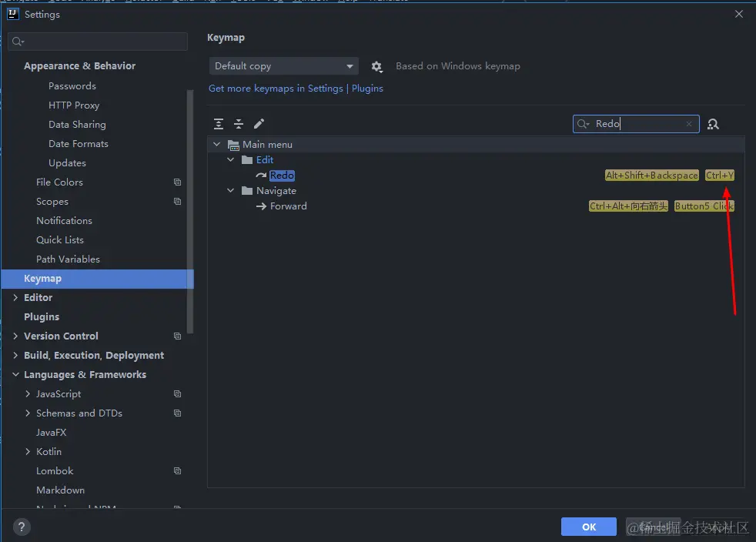Open the Markdown settings page
Image resolution: width=756 pixels, height=542 pixels.
coord(60,490)
